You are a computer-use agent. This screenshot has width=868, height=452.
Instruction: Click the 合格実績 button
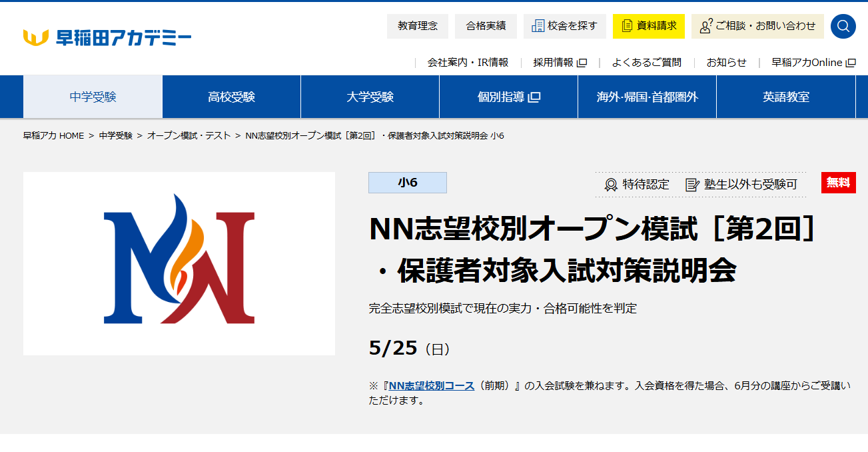[x=486, y=26]
